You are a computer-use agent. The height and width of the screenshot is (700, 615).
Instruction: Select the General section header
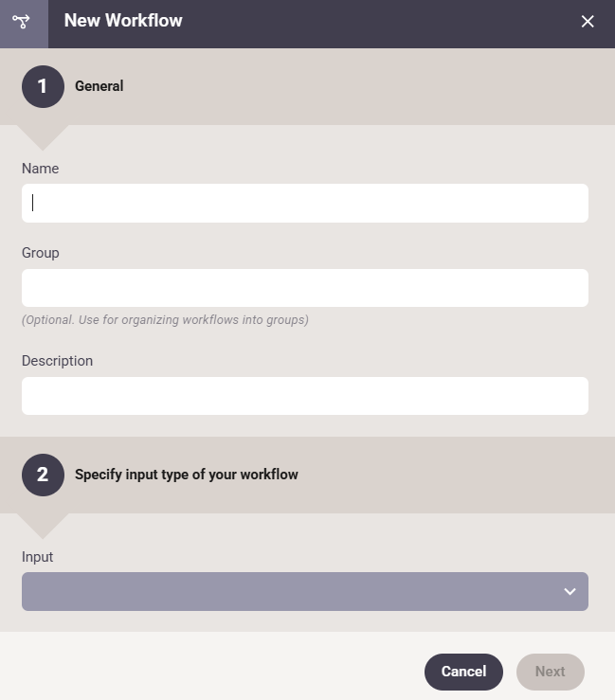[307, 86]
